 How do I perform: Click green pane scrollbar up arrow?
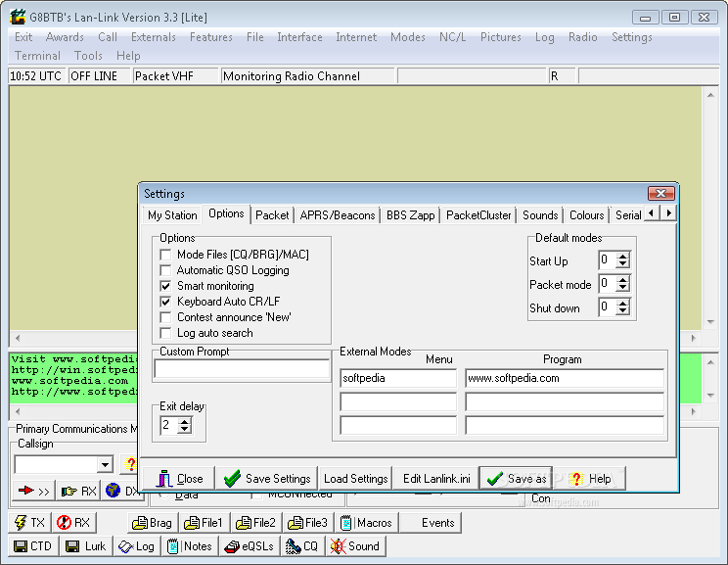pos(710,362)
